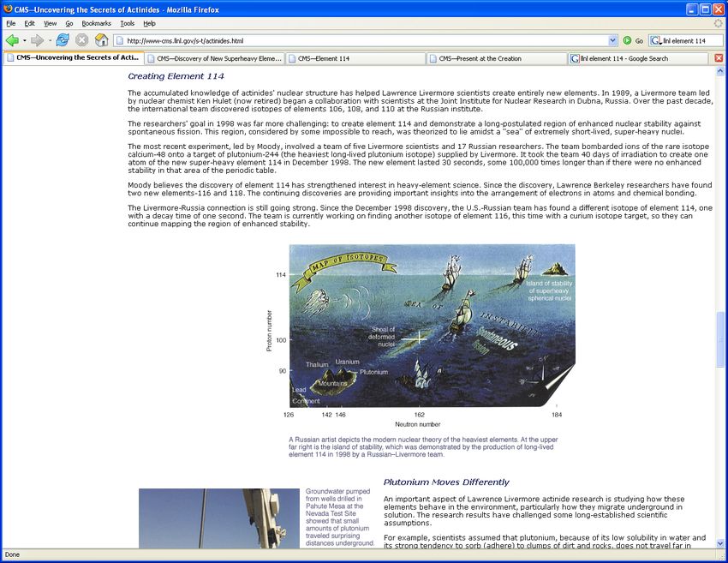Open the Edit menu
The image size is (728, 563).
[30, 24]
